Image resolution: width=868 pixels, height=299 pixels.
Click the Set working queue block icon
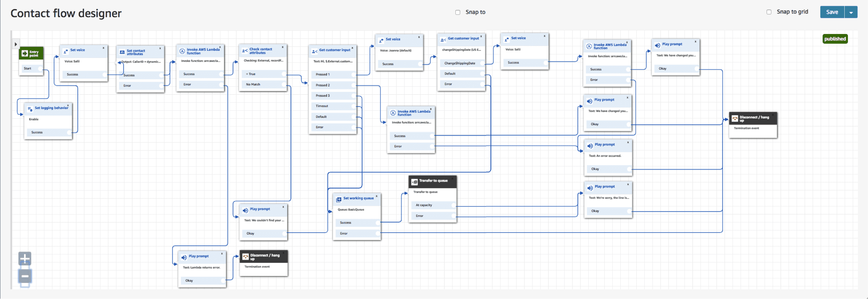click(339, 200)
